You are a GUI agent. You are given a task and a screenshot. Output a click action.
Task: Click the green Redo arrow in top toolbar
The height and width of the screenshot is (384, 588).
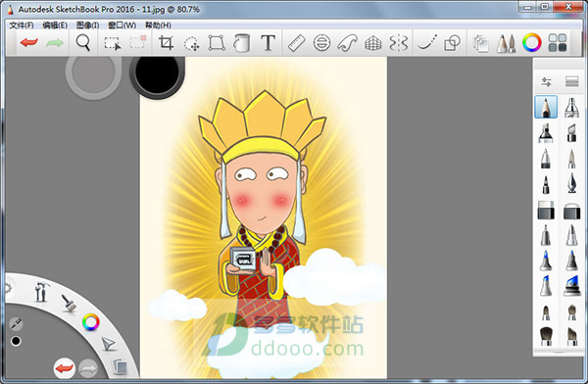tap(55, 43)
